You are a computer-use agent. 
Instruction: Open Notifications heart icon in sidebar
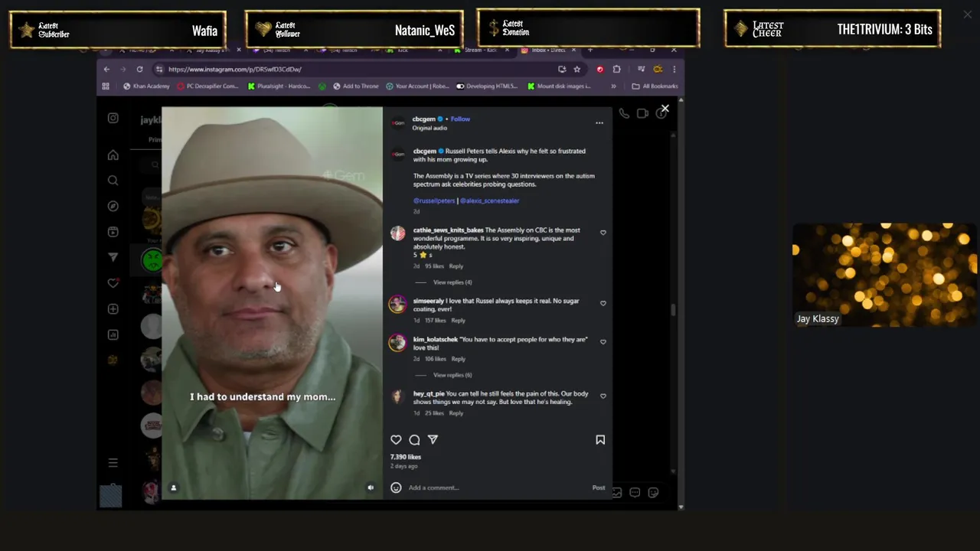click(113, 283)
